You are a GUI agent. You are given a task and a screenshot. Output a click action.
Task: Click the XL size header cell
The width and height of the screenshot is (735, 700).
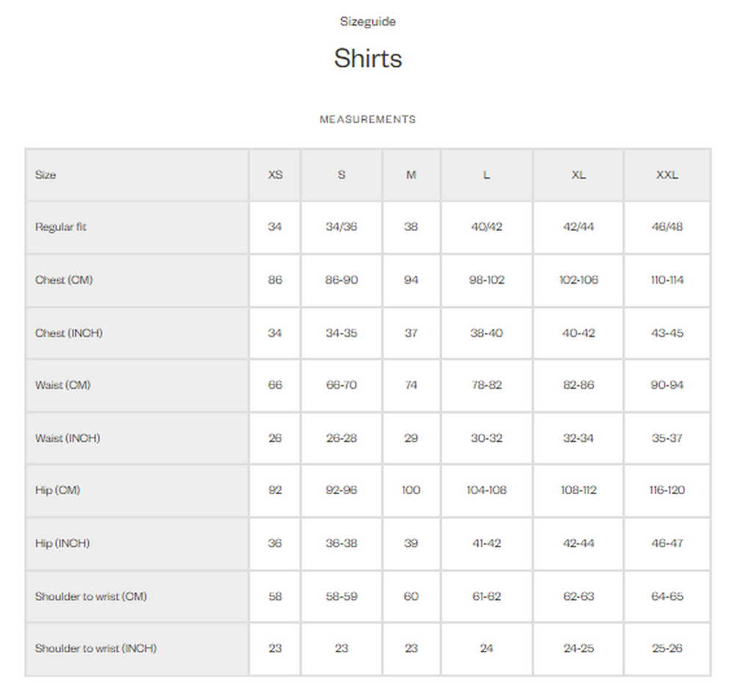coord(578,175)
